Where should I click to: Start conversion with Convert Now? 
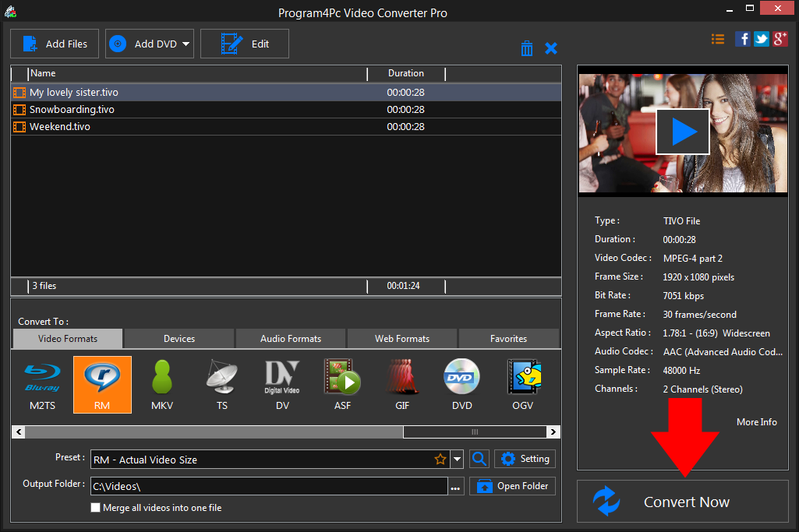pyautogui.click(x=683, y=502)
